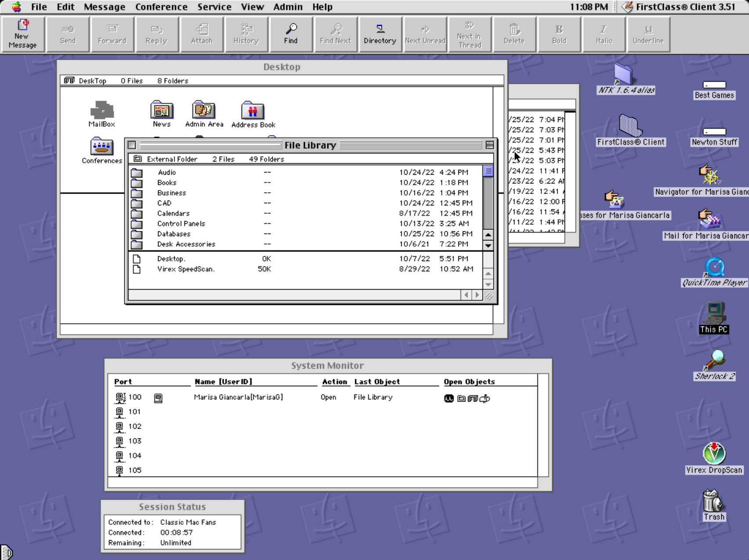Select the Desk Accessories folder row
Viewport: 749px width, 560px height.
pos(306,244)
